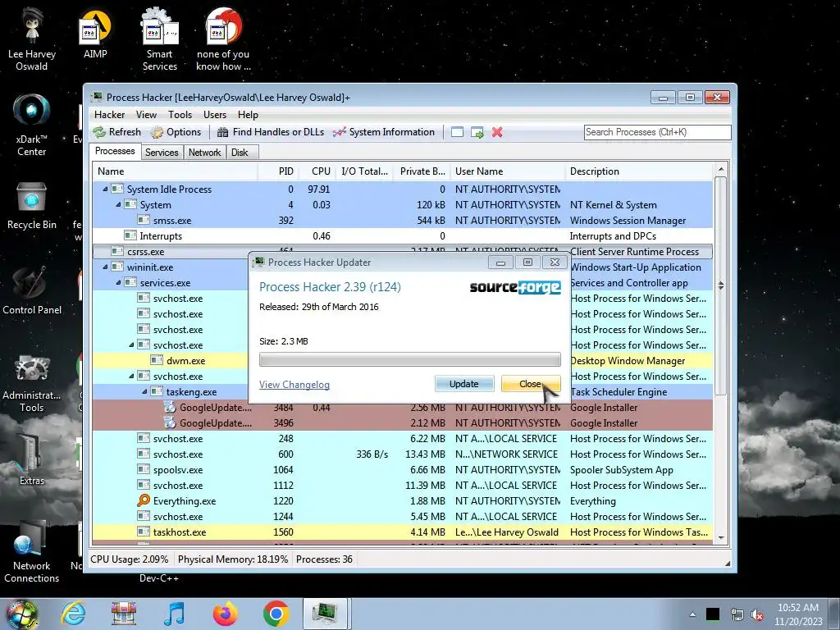Select svchost.exe with PID 600
The image size is (840, 630).
[402, 454]
